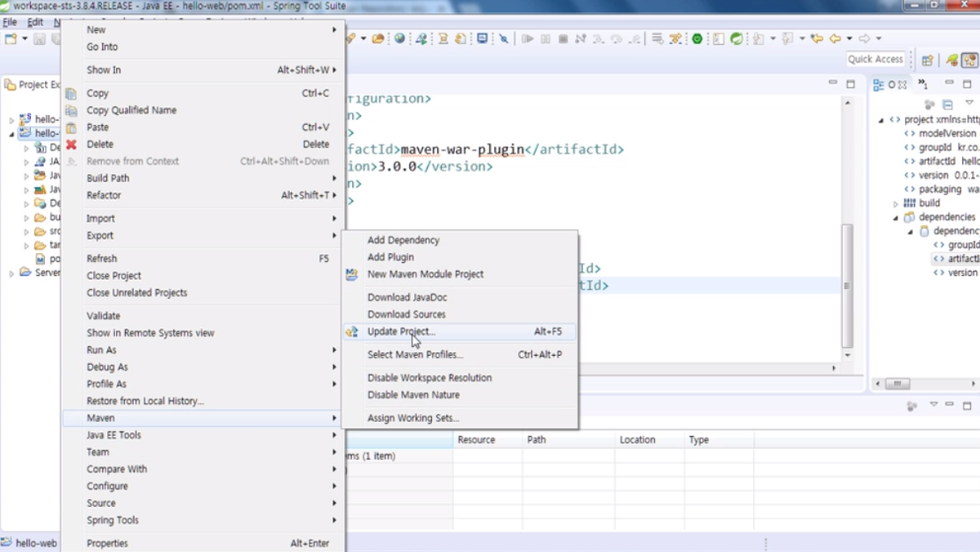Collapse the dependencies outline node
Viewport: 980px width, 552px height.
[896, 217]
